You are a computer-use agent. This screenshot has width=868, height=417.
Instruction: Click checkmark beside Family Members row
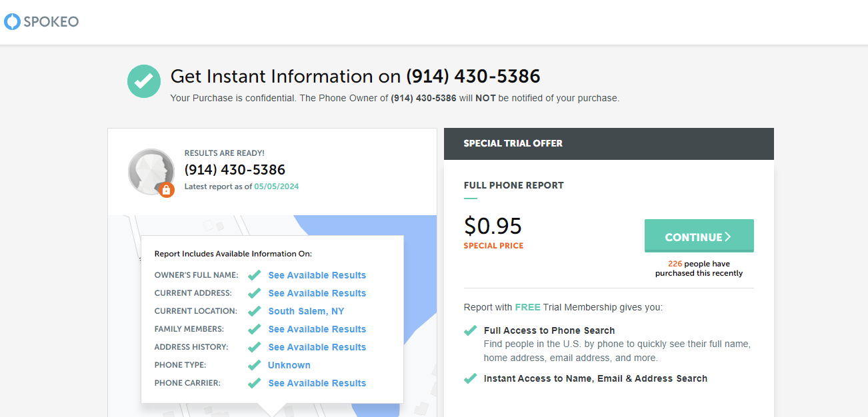click(x=254, y=329)
